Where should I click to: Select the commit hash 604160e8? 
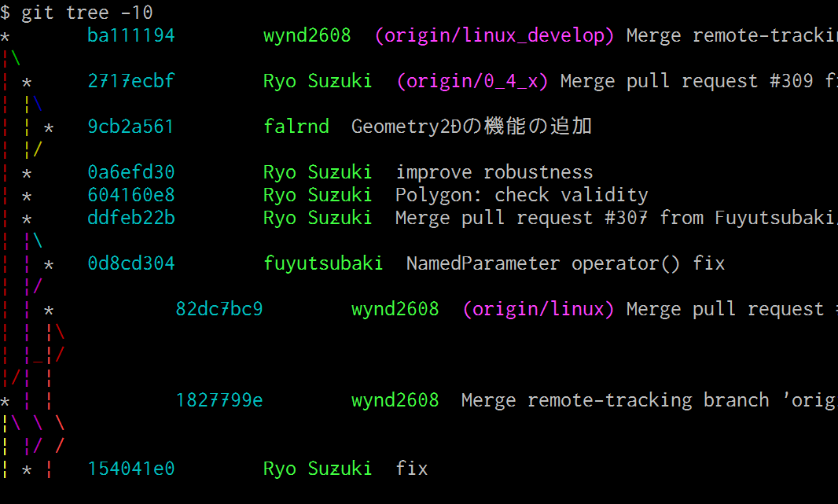point(130,195)
